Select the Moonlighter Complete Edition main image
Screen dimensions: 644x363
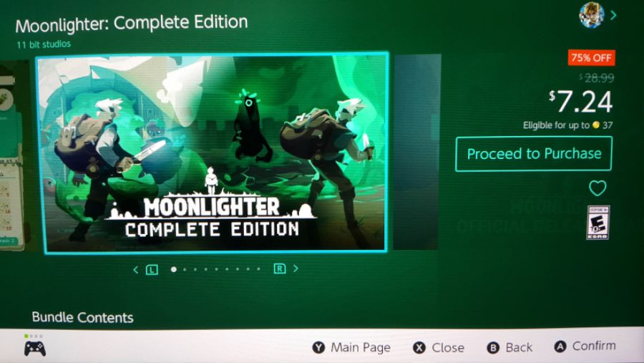pos(213,153)
